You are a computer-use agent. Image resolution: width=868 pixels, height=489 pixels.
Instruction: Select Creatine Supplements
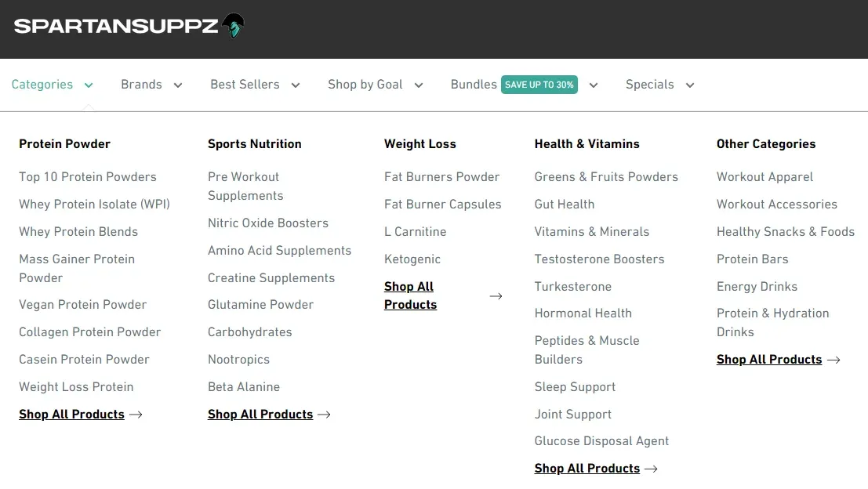click(271, 277)
